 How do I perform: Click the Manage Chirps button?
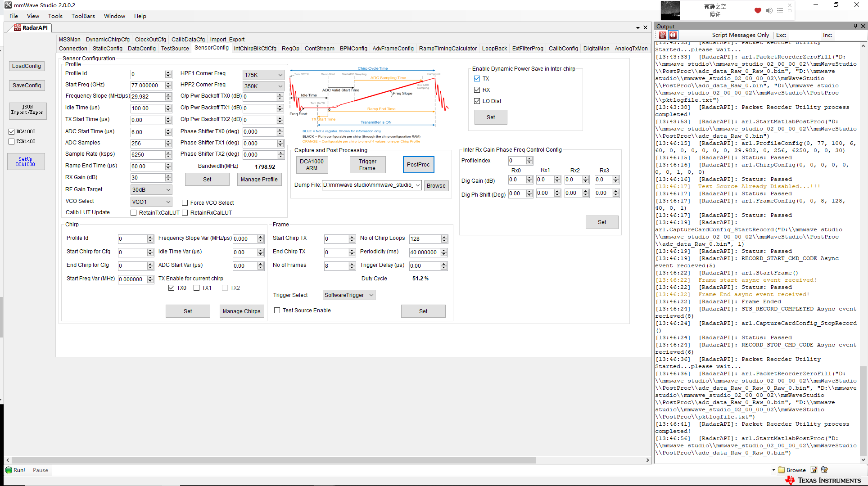point(241,311)
